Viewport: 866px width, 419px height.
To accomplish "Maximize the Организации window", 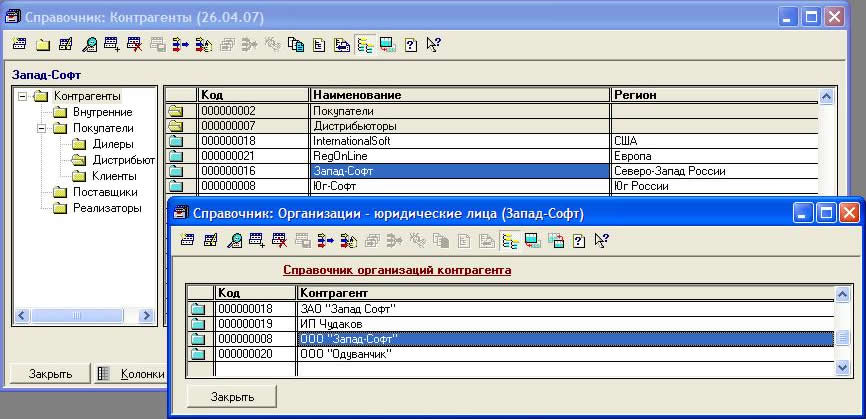I will pyautogui.click(x=826, y=213).
